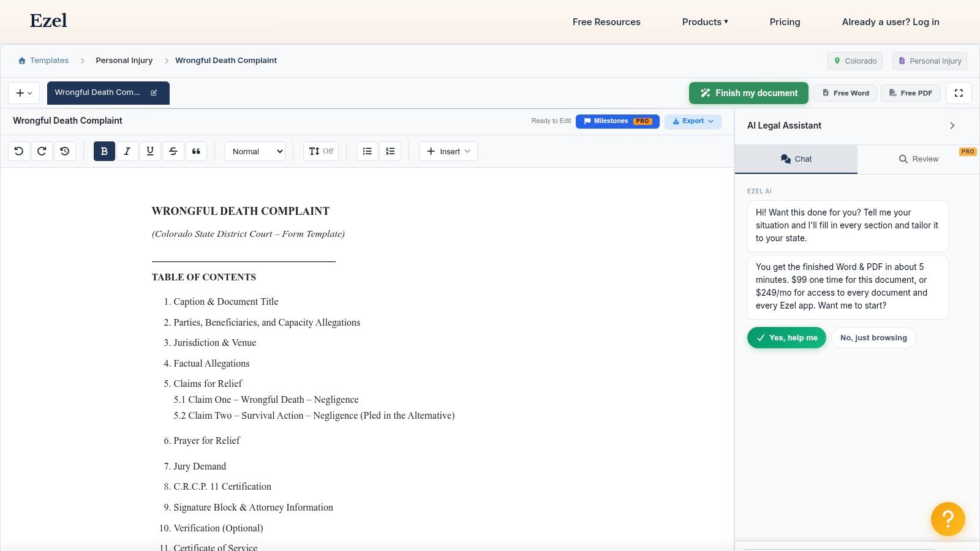Screen dimensions: 980x551
Task: Click the rename icon on document tab
Action: click(x=154, y=93)
